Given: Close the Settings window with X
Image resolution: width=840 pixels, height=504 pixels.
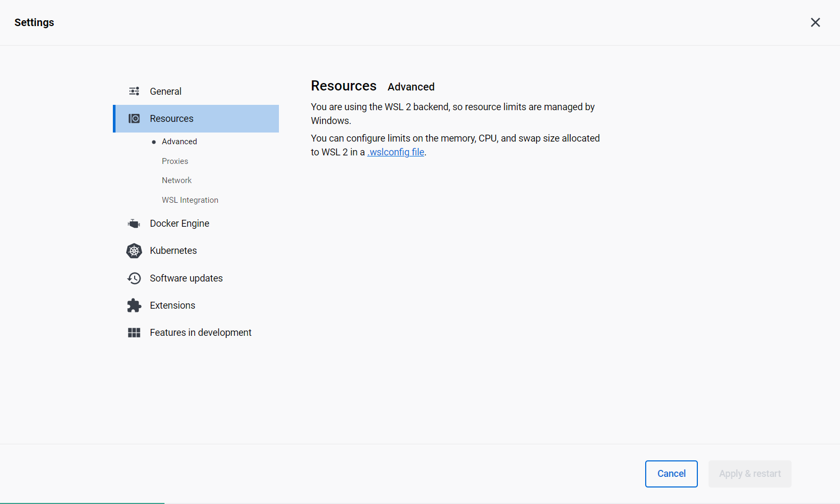Looking at the screenshot, I should click(816, 22).
